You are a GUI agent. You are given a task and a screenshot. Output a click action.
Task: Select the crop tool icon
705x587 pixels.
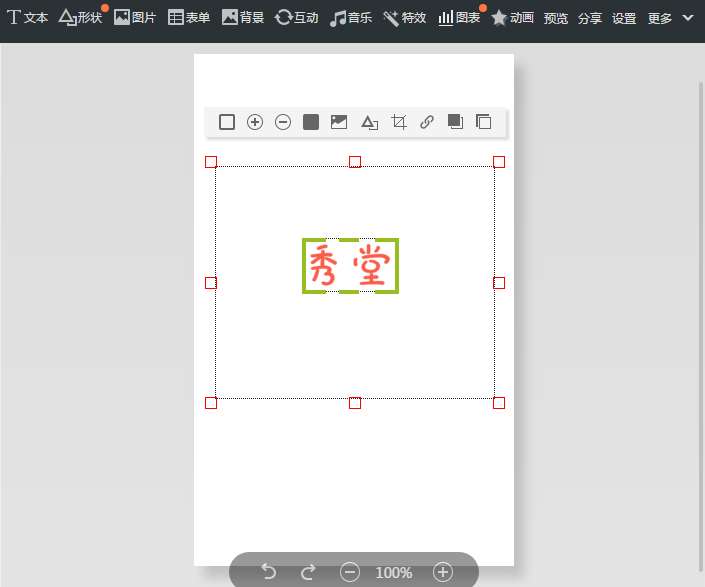click(399, 122)
